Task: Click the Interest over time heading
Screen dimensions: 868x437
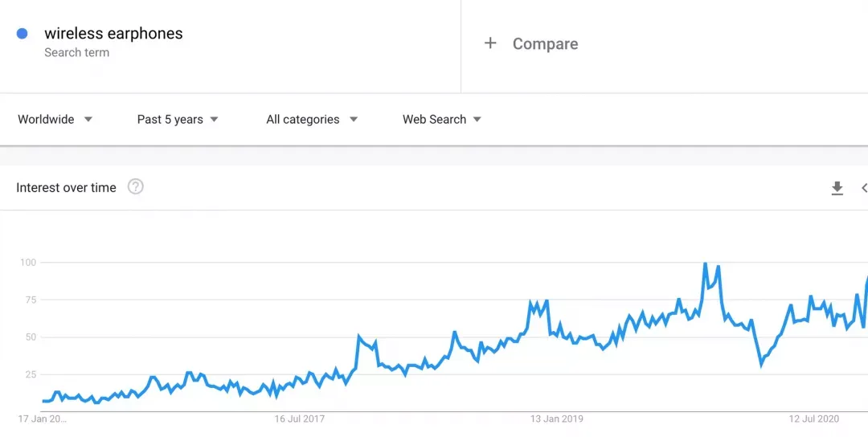Action: [66, 187]
